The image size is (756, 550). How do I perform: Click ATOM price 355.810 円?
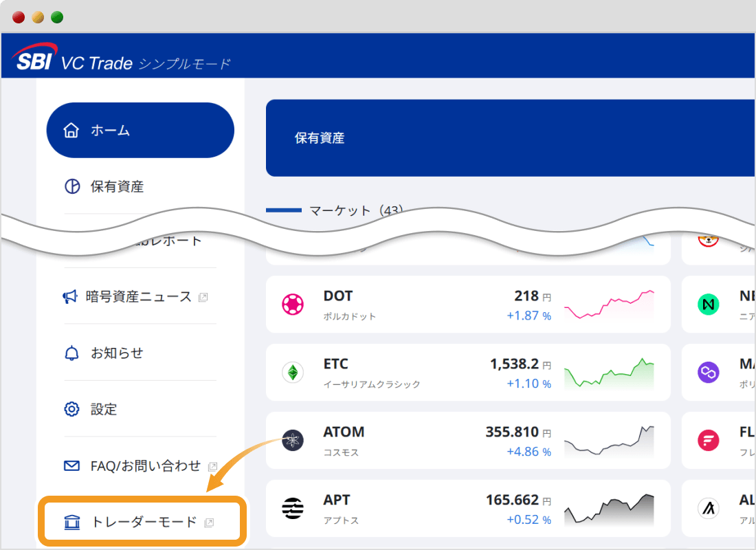518,432
